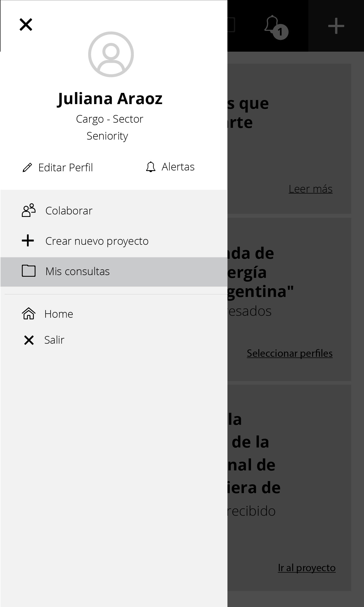Close the side menu with X icon

[x=26, y=25]
